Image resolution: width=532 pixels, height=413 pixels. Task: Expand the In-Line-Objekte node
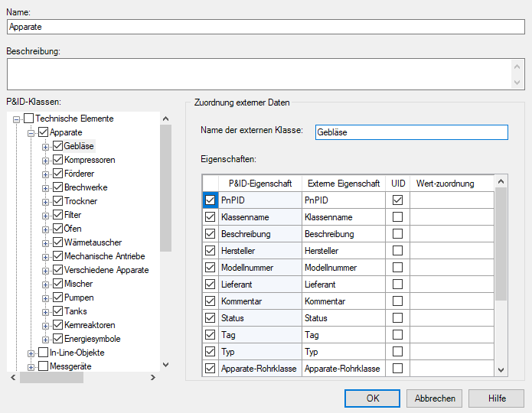tap(31, 353)
